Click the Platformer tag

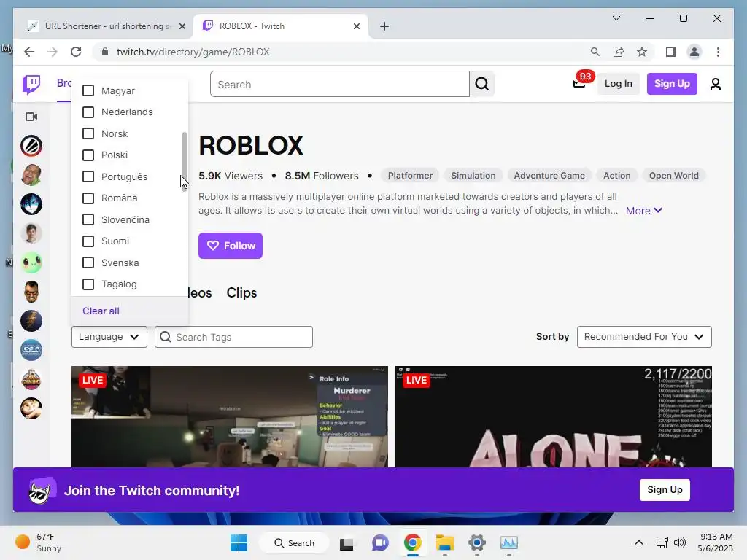(x=410, y=176)
